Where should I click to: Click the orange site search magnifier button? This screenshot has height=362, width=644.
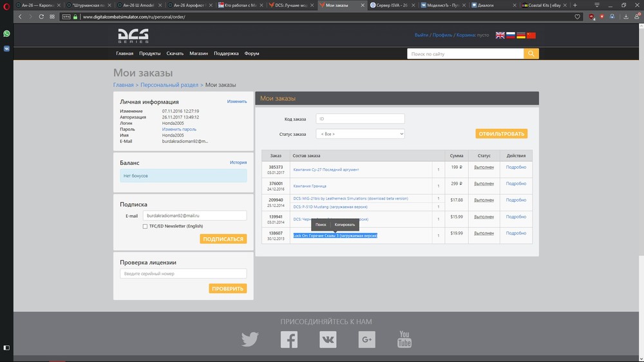531,54
